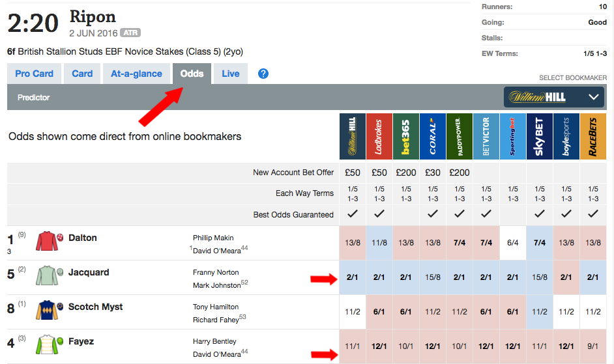The image size is (614, 364).
Task: Click the Boylesports bookmaker logo
Action: tap(566, 136)
